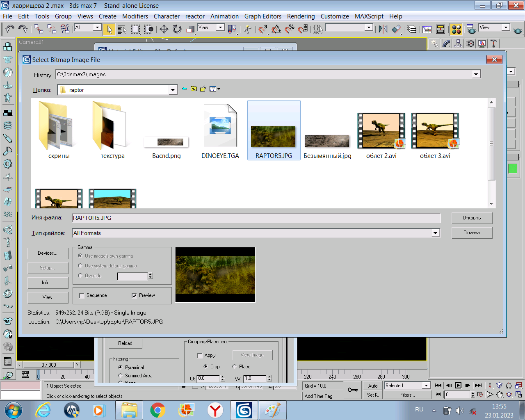The height and width of the screenshot is (420, 525).
Task: Open the View reference coordinate system dropdown
Action: coord(220,27)
